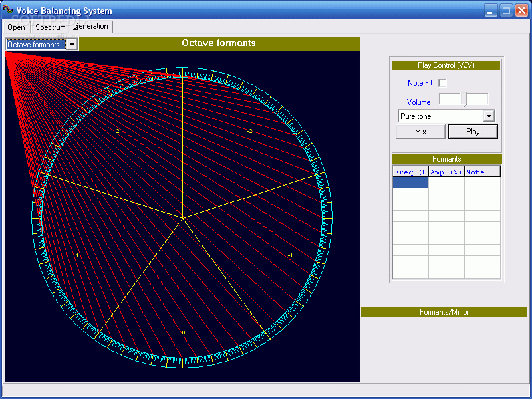This screenshot has height=399, width=532.
Task: Maximize the Voice Balancing System window
Action: coord(506,10)
